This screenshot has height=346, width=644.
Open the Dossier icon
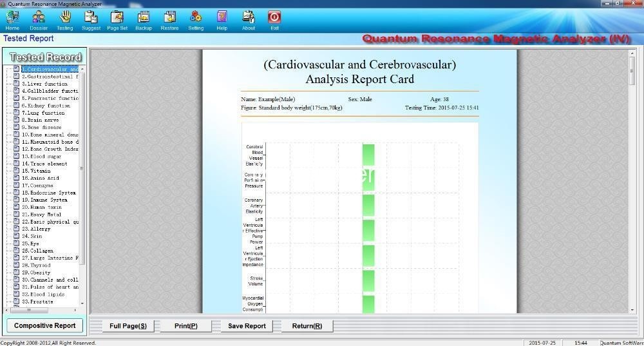(x=39, y=17)
